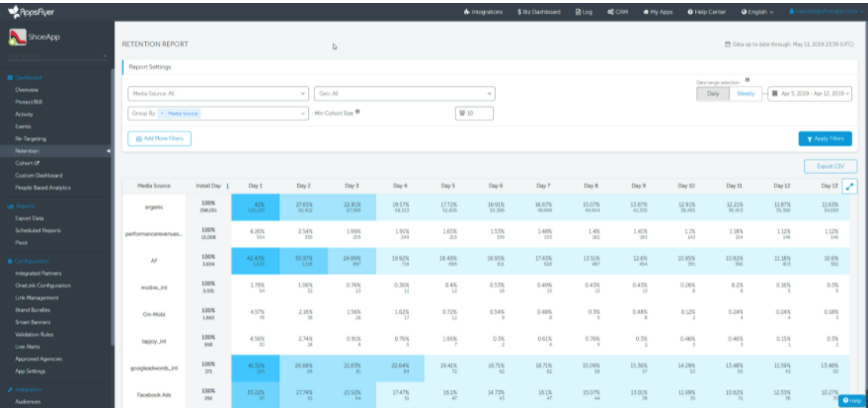Screen dimensions: 868x408
Task: Click the Configuration gear icon in sidebar
Action: pos(10,261)
